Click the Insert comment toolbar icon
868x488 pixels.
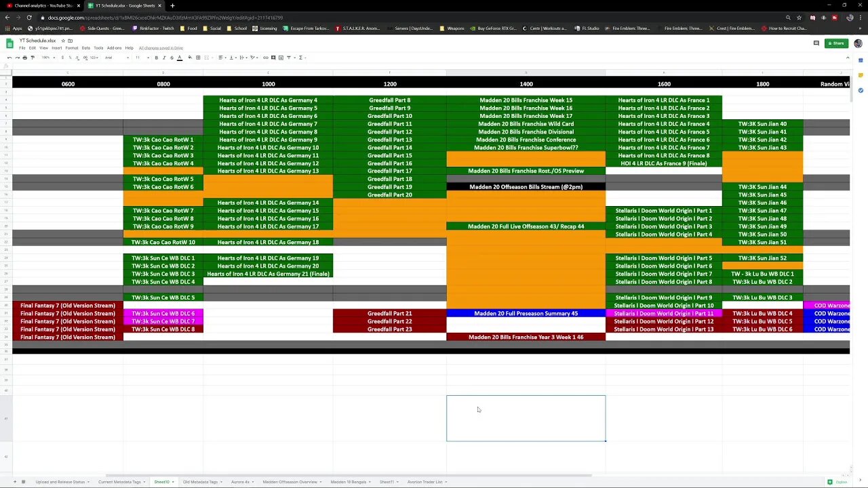[x=273, y=58]
